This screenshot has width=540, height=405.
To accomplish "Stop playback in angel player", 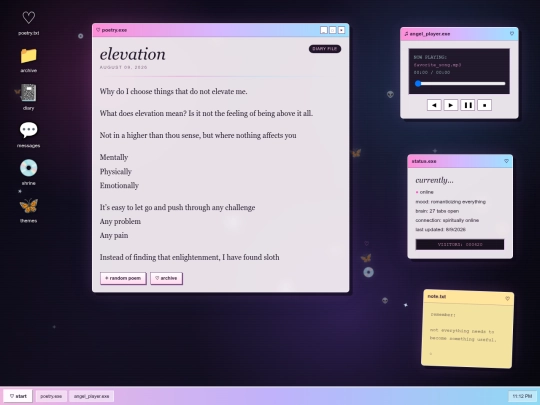I will [484, 105].
